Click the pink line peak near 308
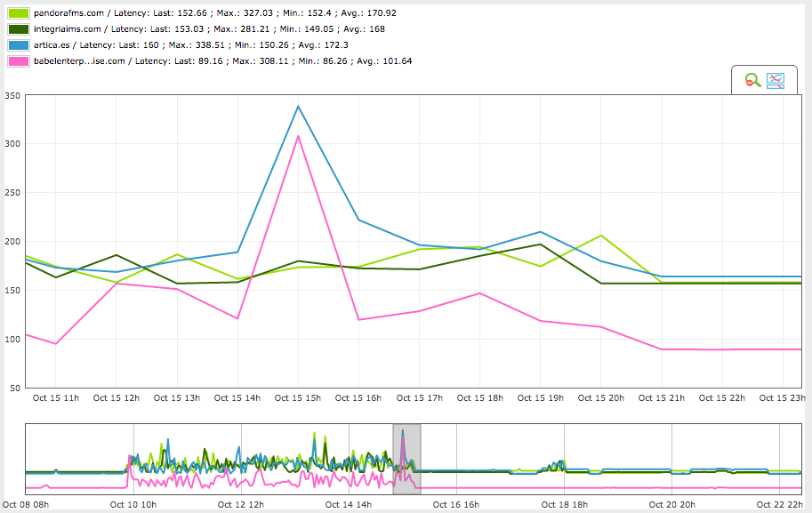Image resolution: width=812 pixels, height=513 pixels. [x=298, y=136]
